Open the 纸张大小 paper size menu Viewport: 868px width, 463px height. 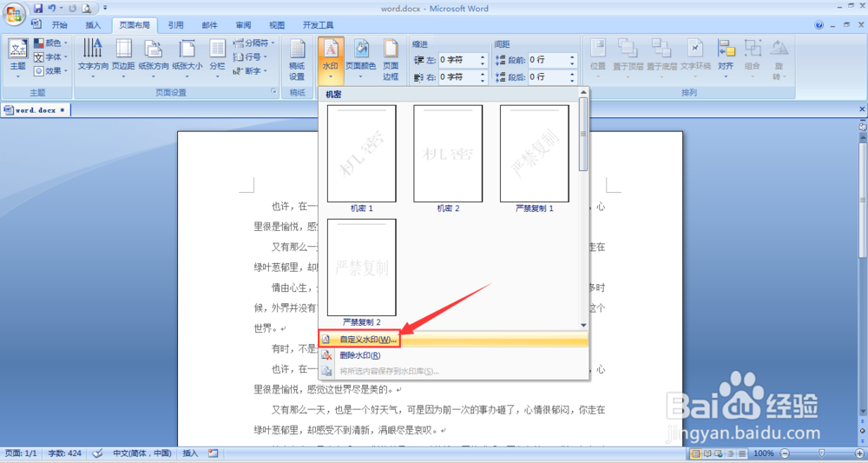(x=187, y=59)
